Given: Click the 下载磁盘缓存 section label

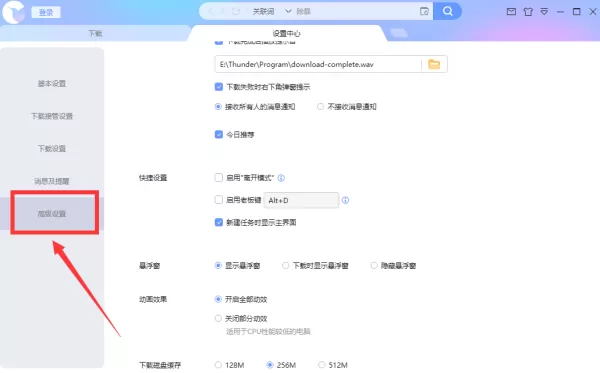Looking at the screenshot, I should coord(160,365).
